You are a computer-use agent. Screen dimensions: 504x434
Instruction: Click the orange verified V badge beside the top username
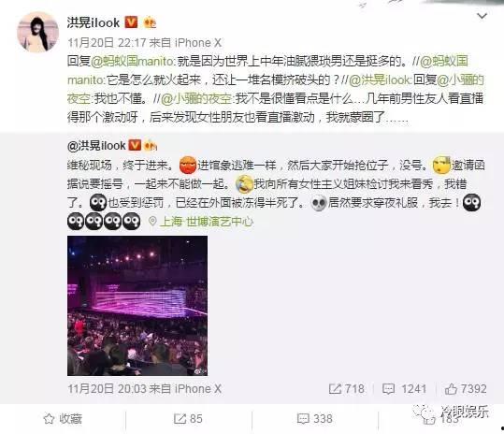(131, 22)
